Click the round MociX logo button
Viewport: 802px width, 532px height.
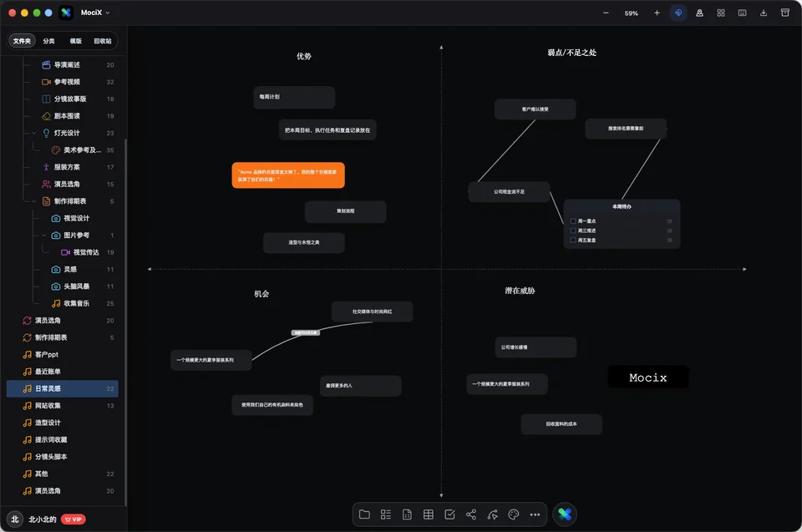(x=565, y=514)
